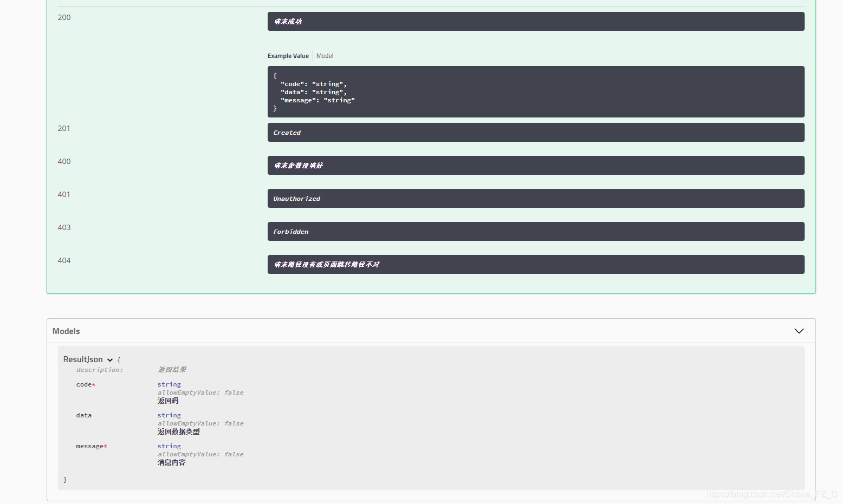Click the string type of code
Image resolution: width=842 pixels, height=504 pixels.
tap(169, 384)
